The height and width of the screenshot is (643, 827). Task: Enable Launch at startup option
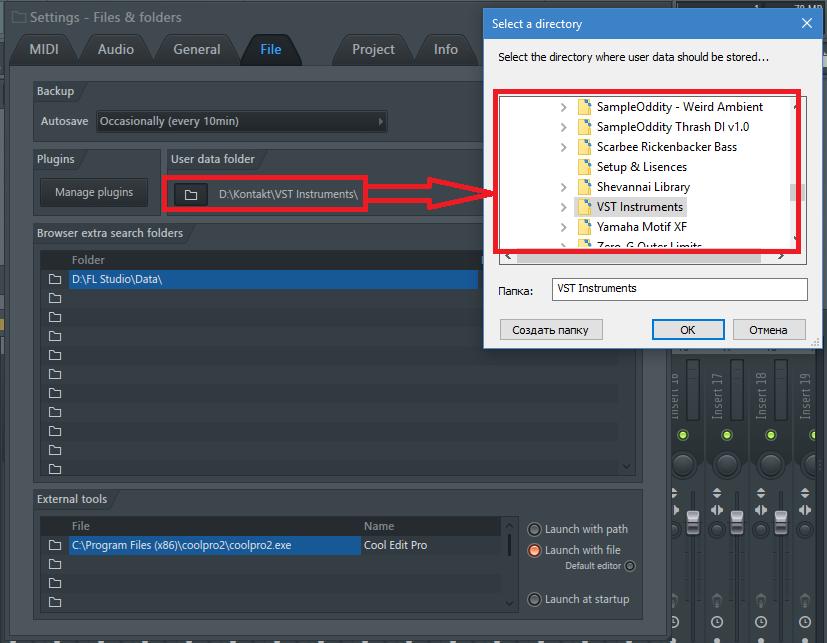click(534, 599)
